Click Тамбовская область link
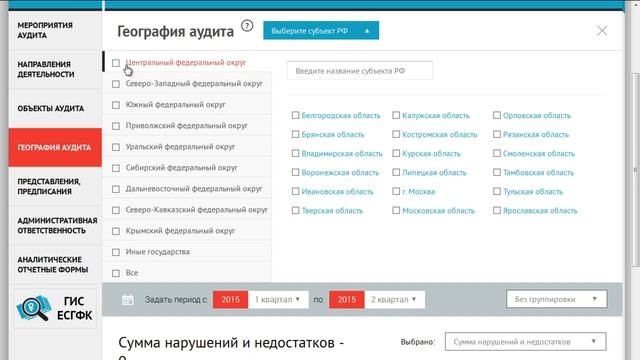The image size is (640, 360). 538,173
